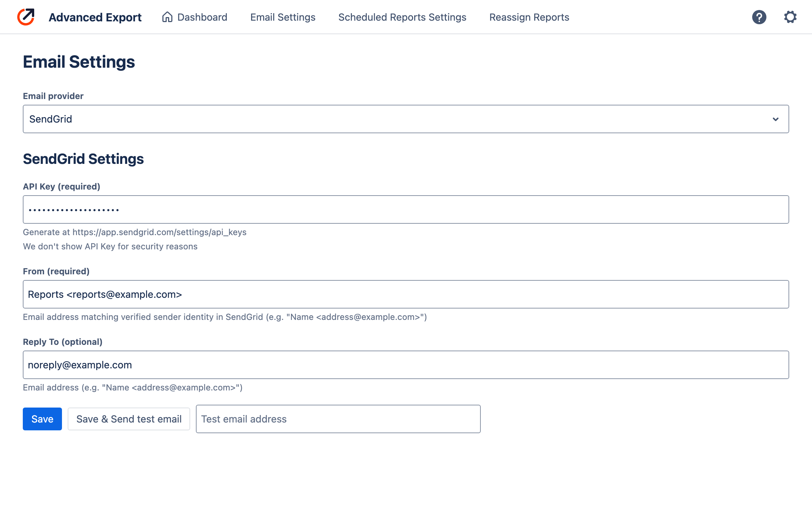Click the 'API Key (required)' label
Screen dimensions: 812x513
pyautogui.click(x=62, y=186)
